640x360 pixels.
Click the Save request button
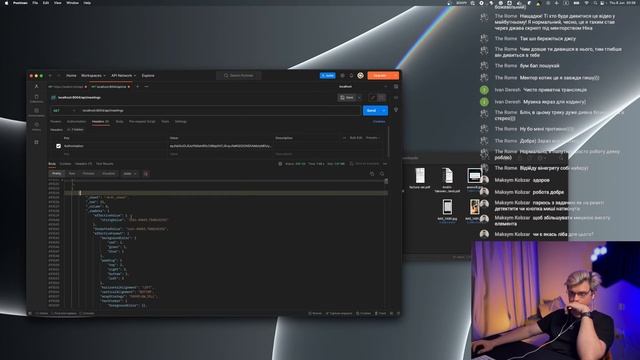[x=347, y=98]
